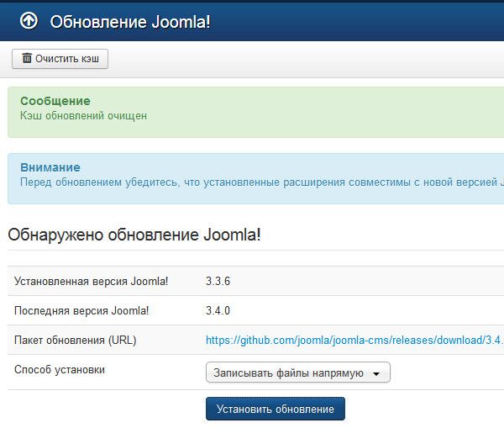Screen dimensions: 504x428
Task: Click the Последняя версия Joomla! label
Action: [x=81, y=310]
